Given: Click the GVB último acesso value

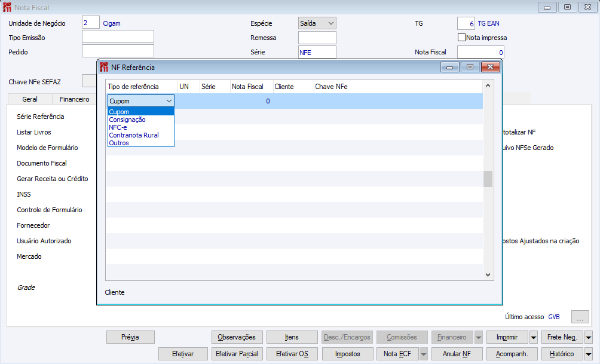Looking at the screenshot, I should pos(554,317).
